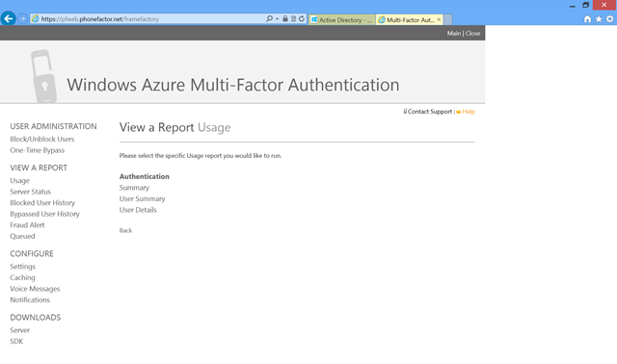Open Notifications configuration
The image size is (617, 364).
(30, 299)
